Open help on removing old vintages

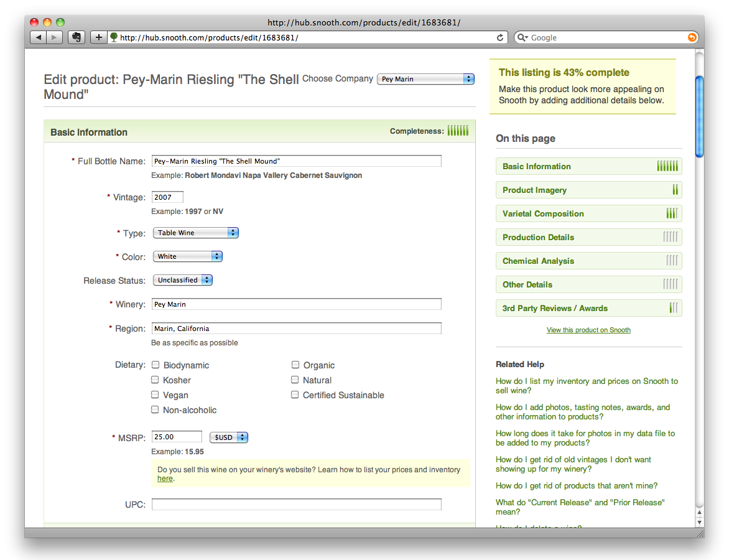pos(573,464)
